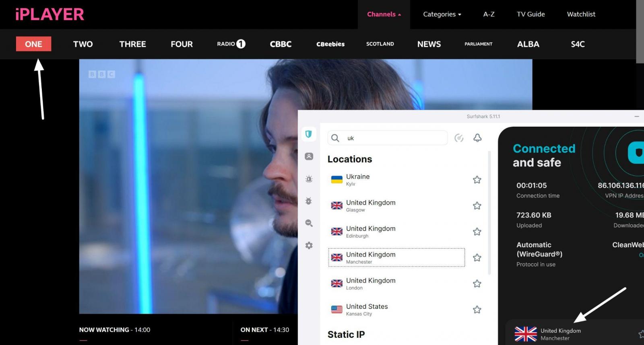Image resolution: width=644 pixels, height=345 pixels.
Task: Open the Surfshark Alert siren icon
Action: (309, 179)
